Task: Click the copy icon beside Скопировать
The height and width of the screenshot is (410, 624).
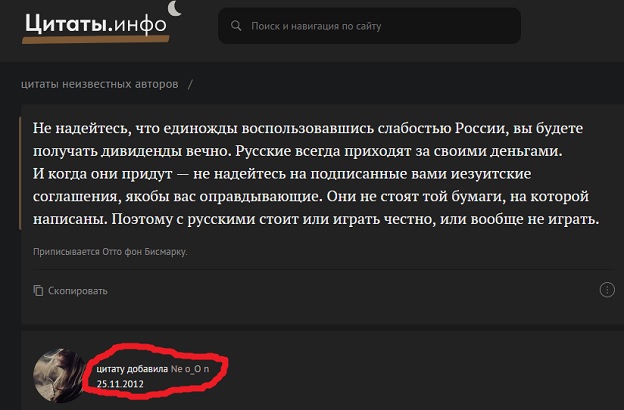Action: 38,291
